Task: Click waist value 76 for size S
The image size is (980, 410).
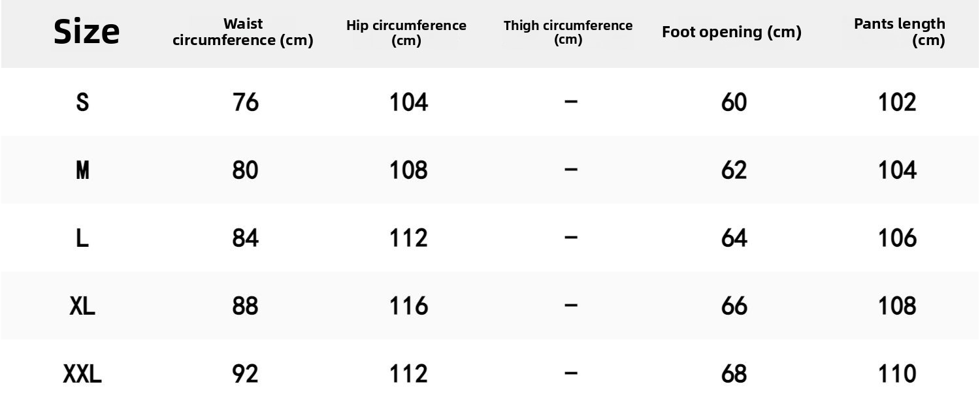Action: coord(246,102)
